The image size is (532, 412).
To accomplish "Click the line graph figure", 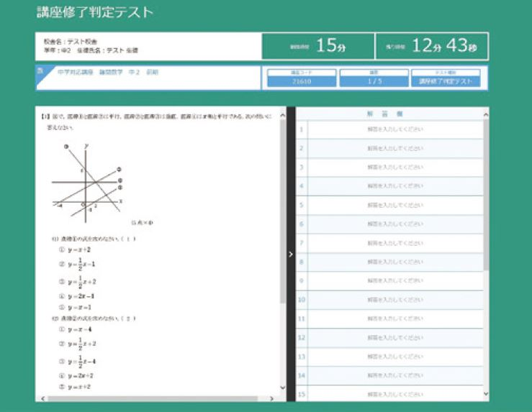I will point(87,183).
